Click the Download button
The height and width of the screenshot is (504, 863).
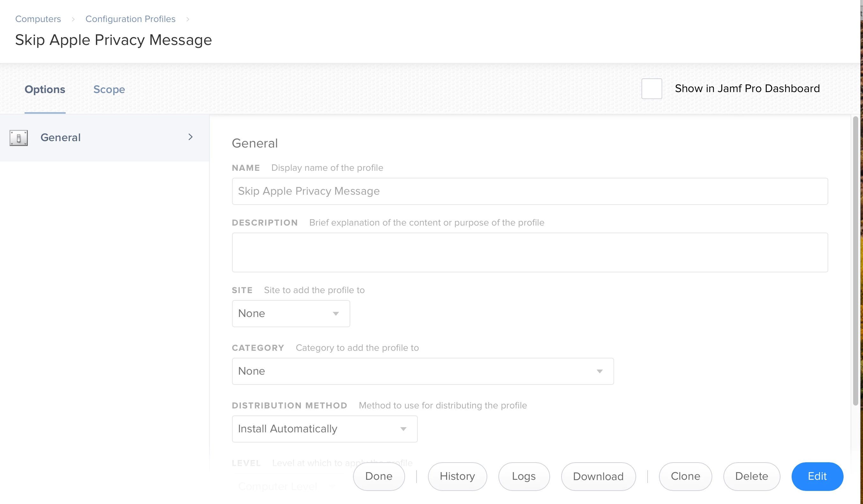point(598,476)
